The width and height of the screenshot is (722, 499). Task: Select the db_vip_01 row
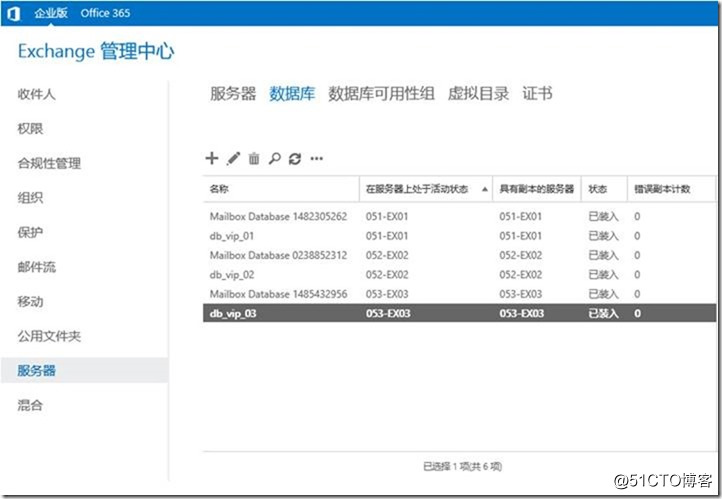click(460, 236)
